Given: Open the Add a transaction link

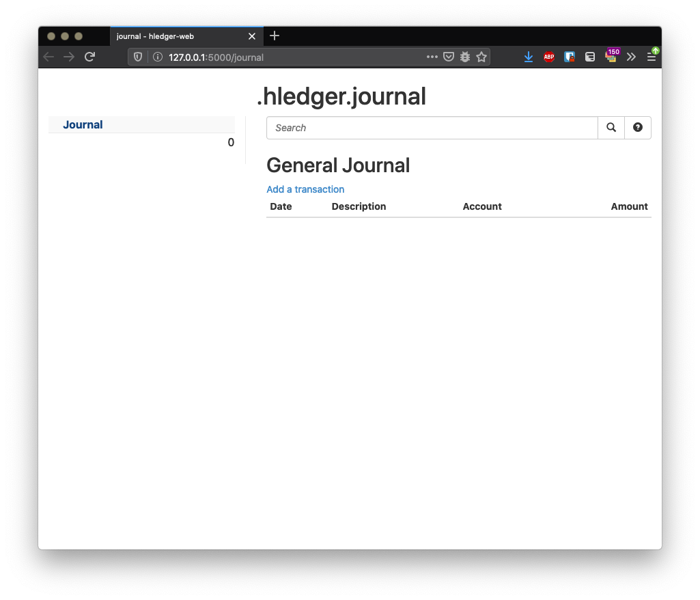Looking at the screenshot, I should [305, 189].
